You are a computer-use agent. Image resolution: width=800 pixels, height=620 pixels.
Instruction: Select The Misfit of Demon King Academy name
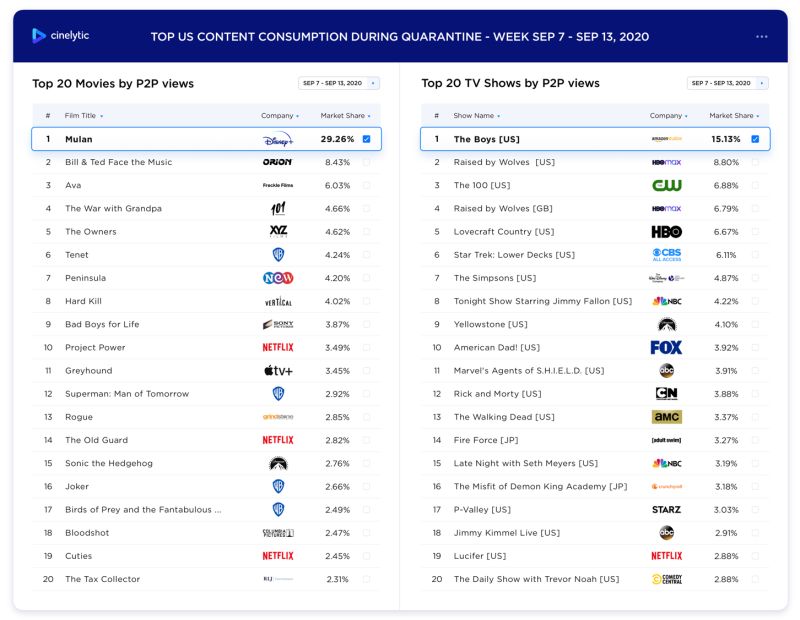[x=540, y=486]
